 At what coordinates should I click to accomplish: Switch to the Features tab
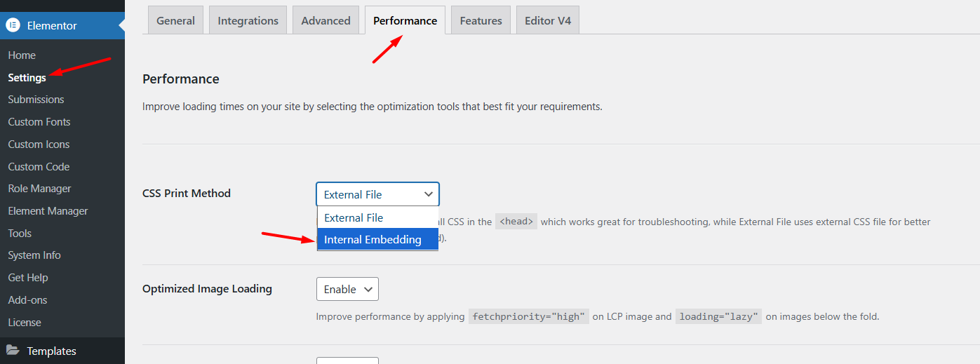pos(481,20)
